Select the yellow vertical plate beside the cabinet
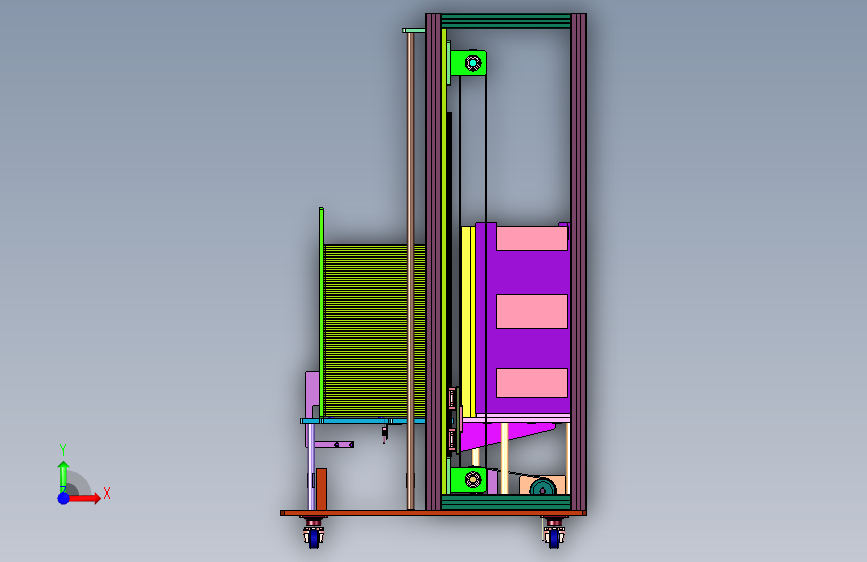Viewport: 867px width, 562px height. [x=468, y=321]
